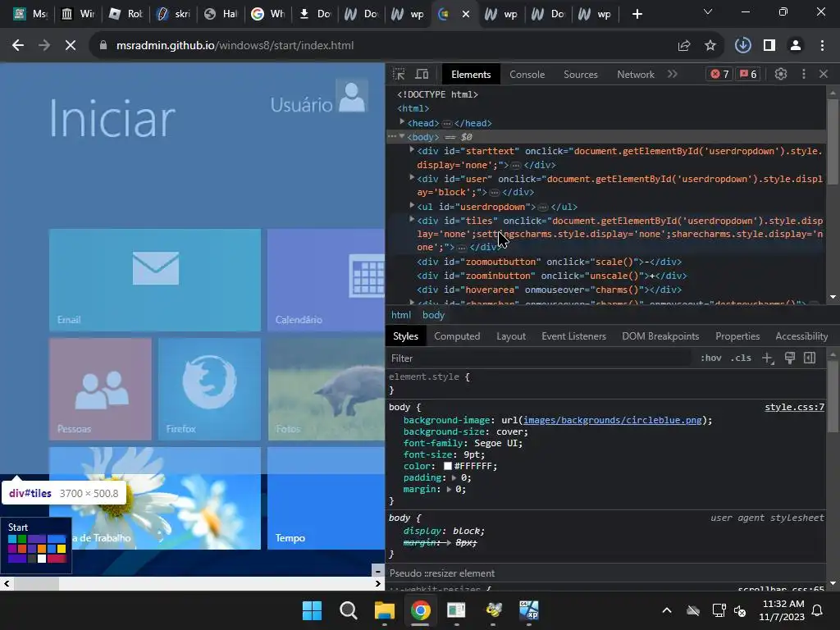Expand the margin shorthand triangle in style.css rule
Viewport: 840px width, 630px height.
point(449,489)
